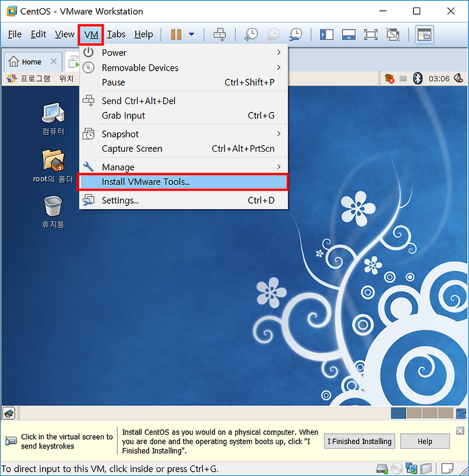The image size is (469, 476).
Task: Click Send Ctrl+Alt+Del toolbar icon
Action: click(219, 34)
